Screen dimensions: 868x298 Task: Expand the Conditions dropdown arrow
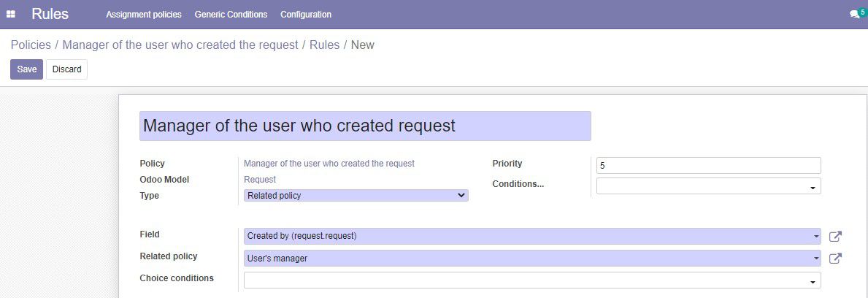813,188
